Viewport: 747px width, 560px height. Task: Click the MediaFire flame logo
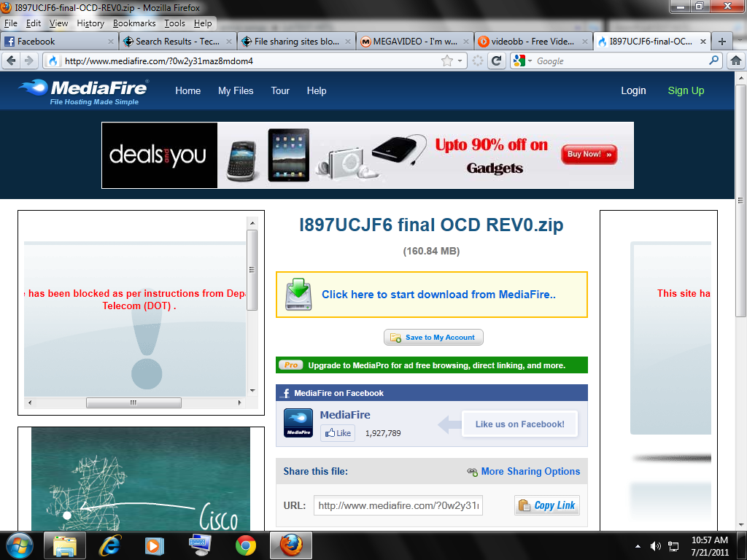(x=34, y=87)
